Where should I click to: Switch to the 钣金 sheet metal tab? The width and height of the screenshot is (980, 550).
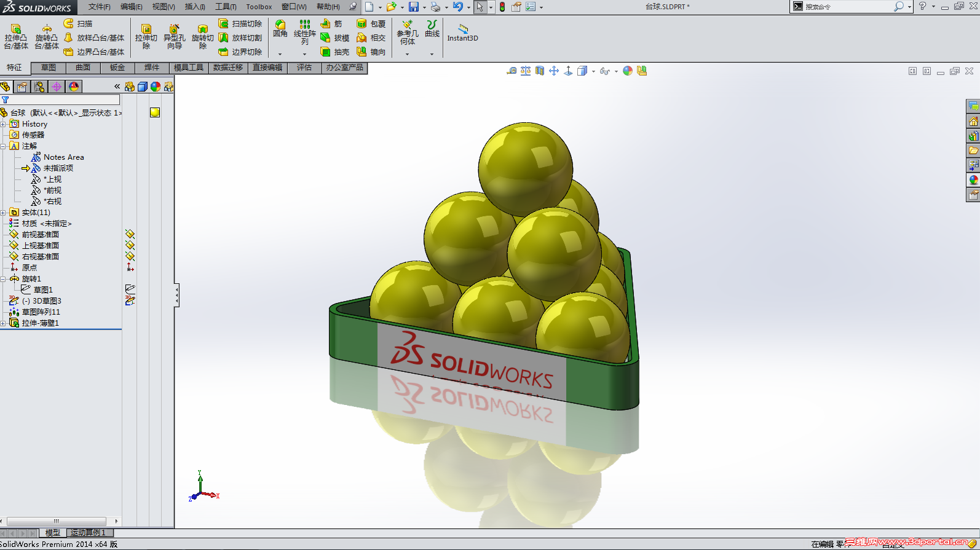tap(117, 68)
